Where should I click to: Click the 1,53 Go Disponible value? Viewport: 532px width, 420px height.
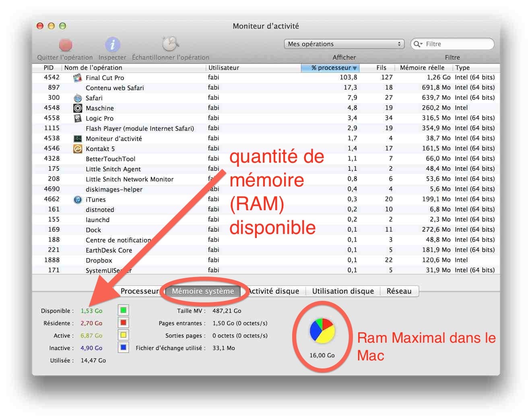coord(91,311)
